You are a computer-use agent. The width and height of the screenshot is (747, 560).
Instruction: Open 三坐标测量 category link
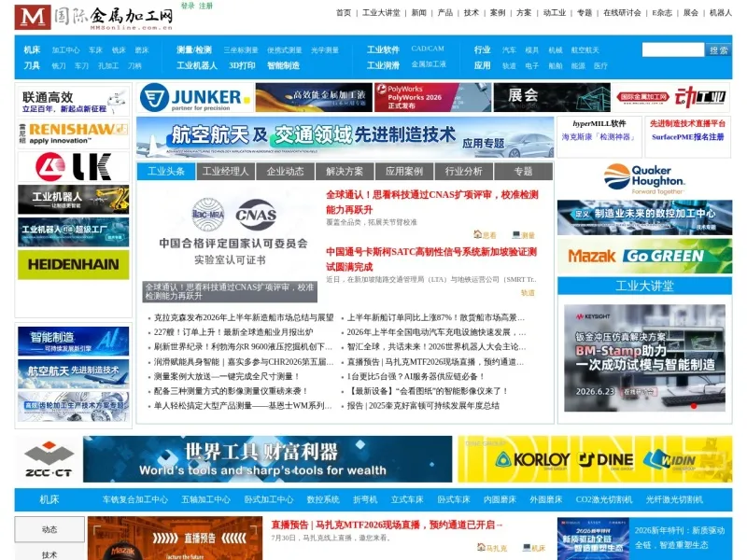[241, 50]
